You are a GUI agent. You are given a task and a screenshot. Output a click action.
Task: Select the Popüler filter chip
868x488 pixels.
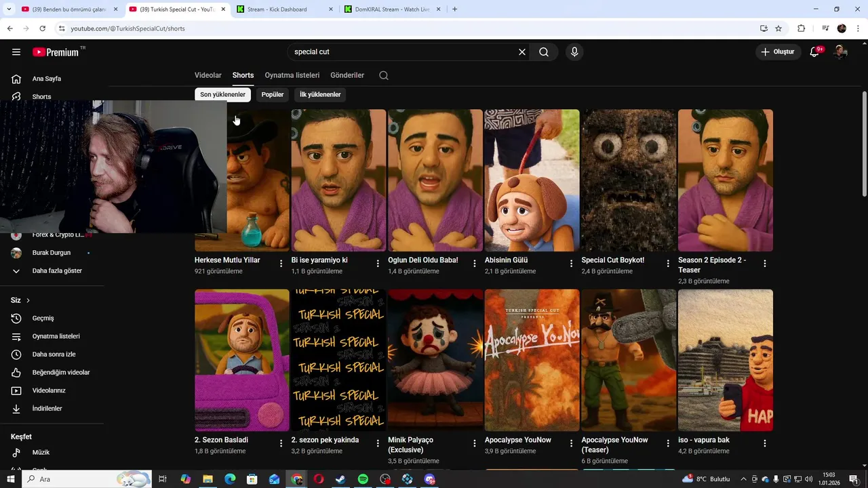click(273, 95)
